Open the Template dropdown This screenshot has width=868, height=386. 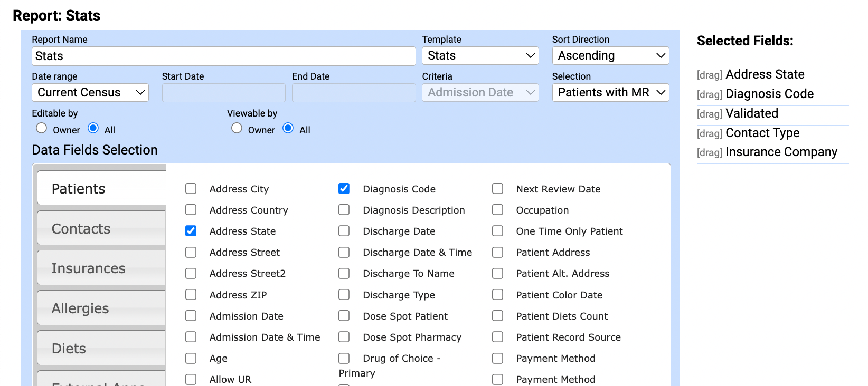coord(480,56)
